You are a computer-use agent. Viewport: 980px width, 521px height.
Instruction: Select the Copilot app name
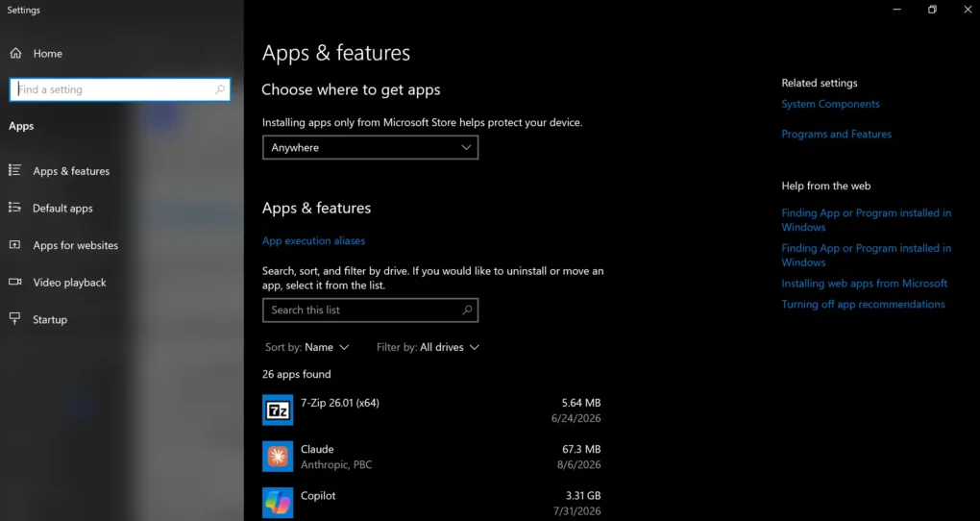pos(318,496)
